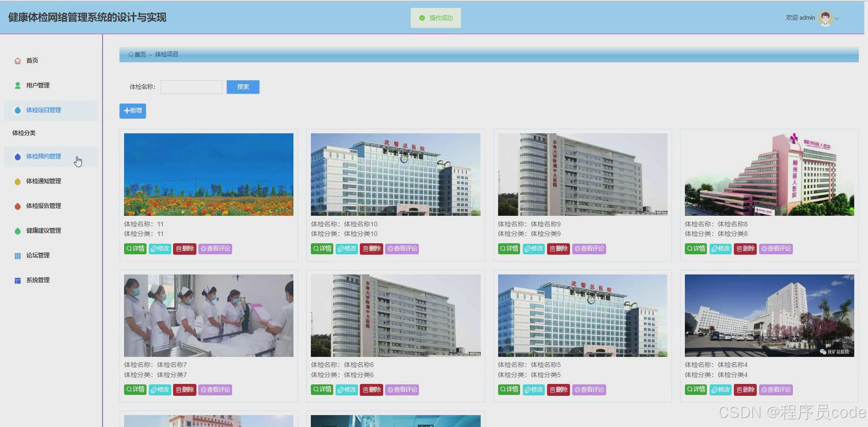868x427 pixels.
Task: Click 修改 for 体检名称6
Action: [x=347, y=390]
